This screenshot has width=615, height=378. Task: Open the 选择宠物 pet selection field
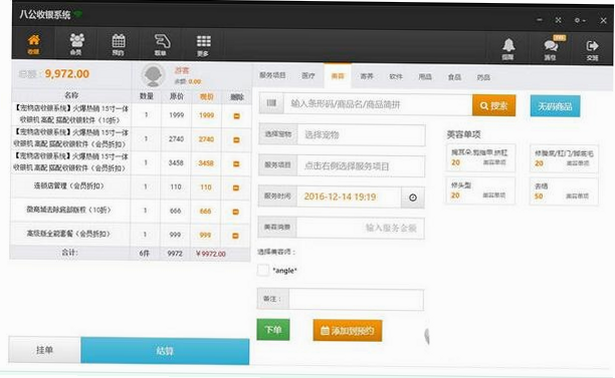click(x=361, y=135)
